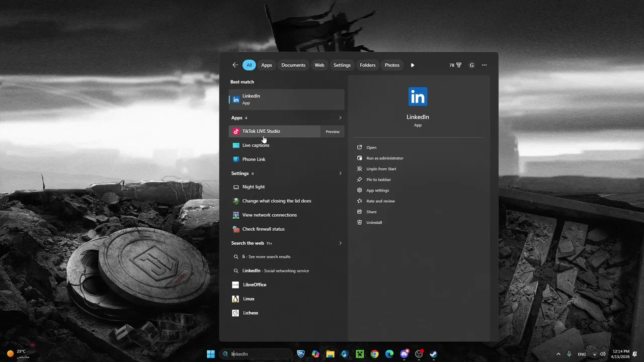The image size is (644, 362).
Task: Open Minecraft from taskbar
Action: point(360,354)
